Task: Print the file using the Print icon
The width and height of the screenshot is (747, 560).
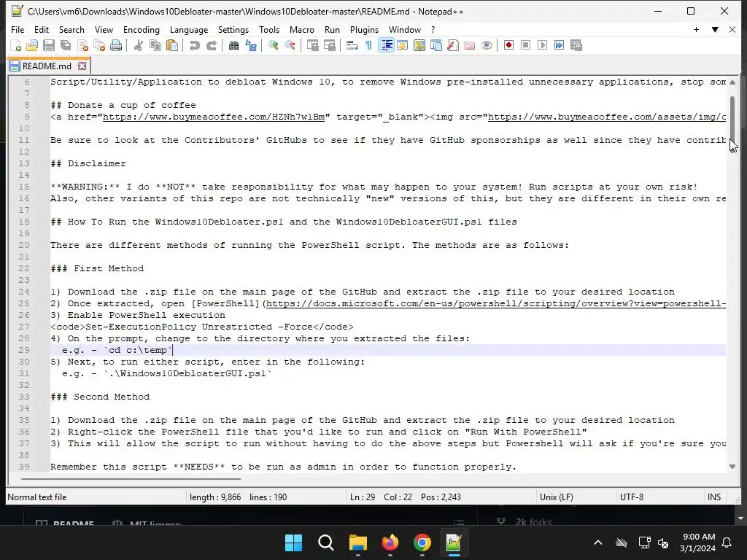Action: (116, 45)
